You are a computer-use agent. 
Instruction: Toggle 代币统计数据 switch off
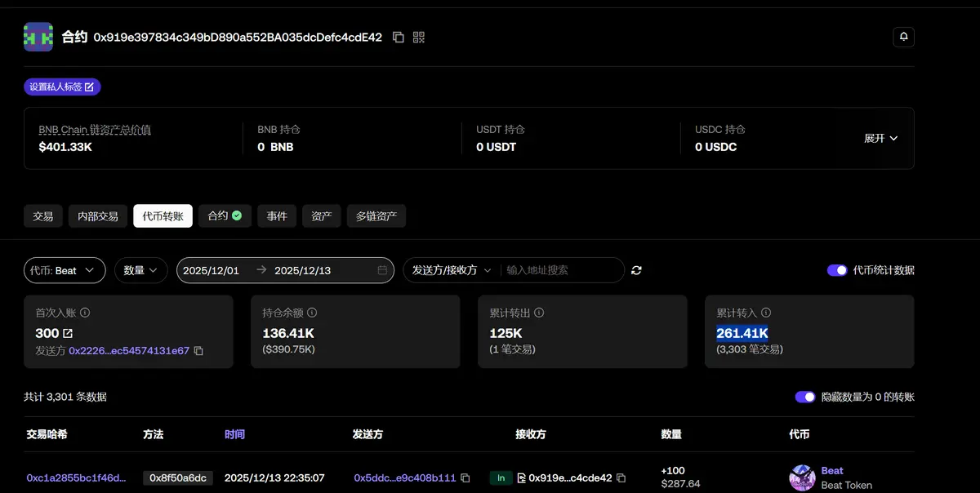coord(837,270)
